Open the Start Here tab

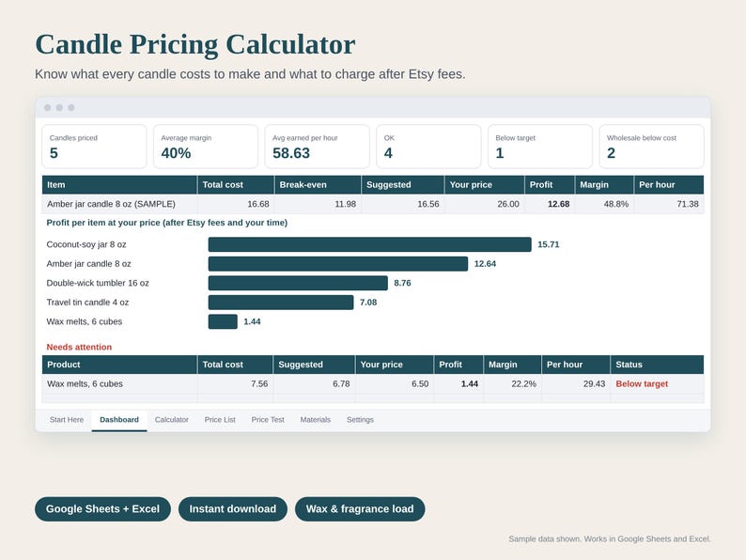[x=67, y=420]
